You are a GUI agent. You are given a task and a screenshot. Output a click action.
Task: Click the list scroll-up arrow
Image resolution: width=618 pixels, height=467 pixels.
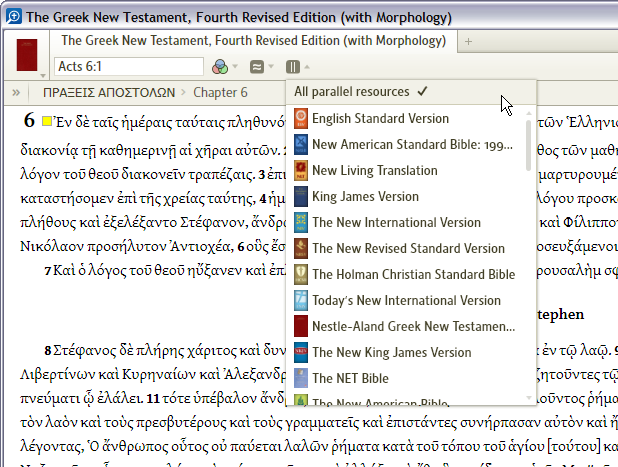529,113
